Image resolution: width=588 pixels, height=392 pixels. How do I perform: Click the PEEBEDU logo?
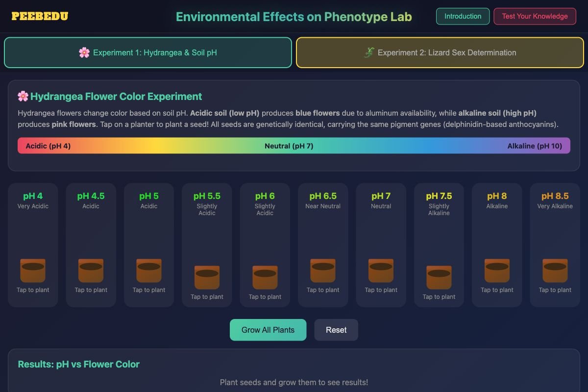pos(39,16)
